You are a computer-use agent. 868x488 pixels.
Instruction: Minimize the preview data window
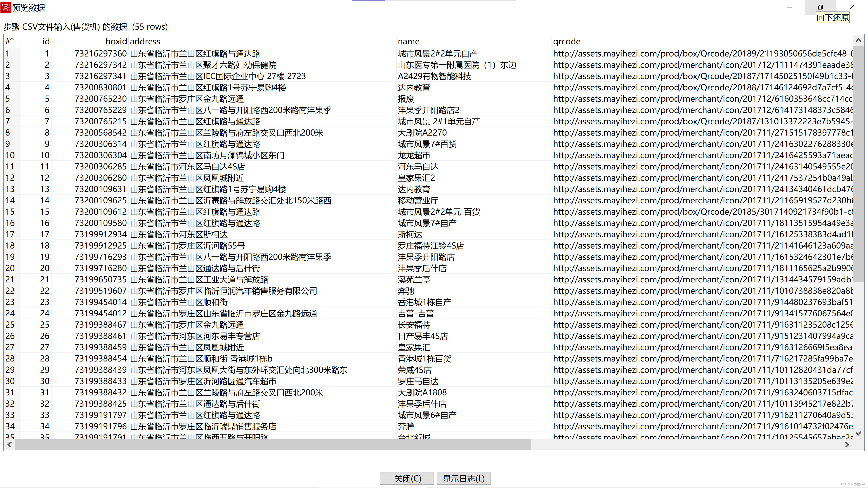(790, 7)
